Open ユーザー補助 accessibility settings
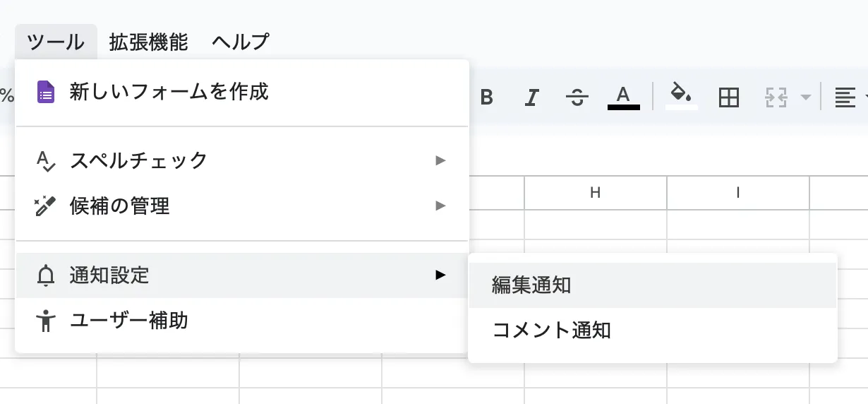This screenshot has height=404, width=868. (x=129, y=321)
